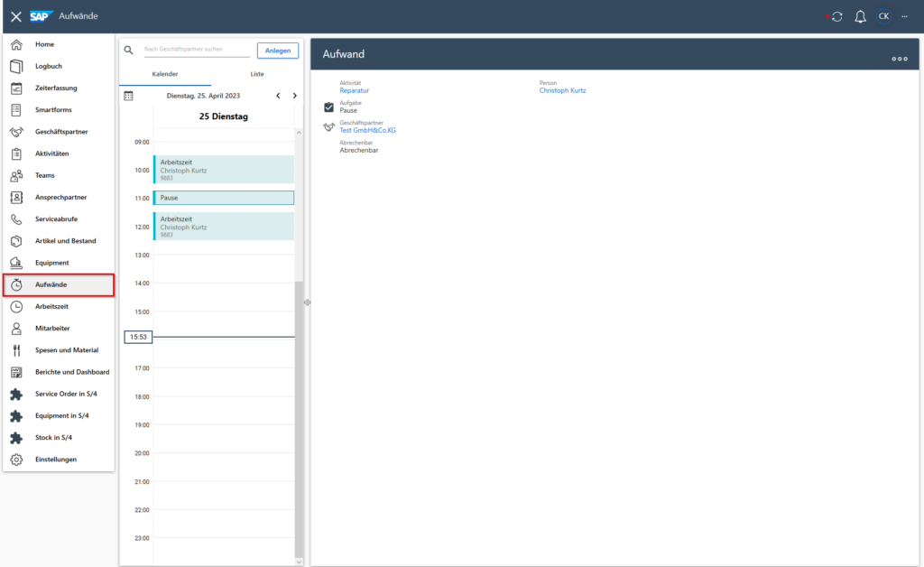This screenshot has height=567, width=924.
Task: Select the Equipment sidebar icon
Action: [x=16, y=262]
